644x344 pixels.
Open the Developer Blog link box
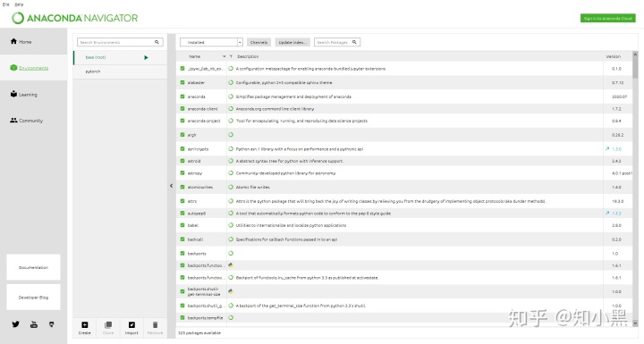tap(33, 298)
